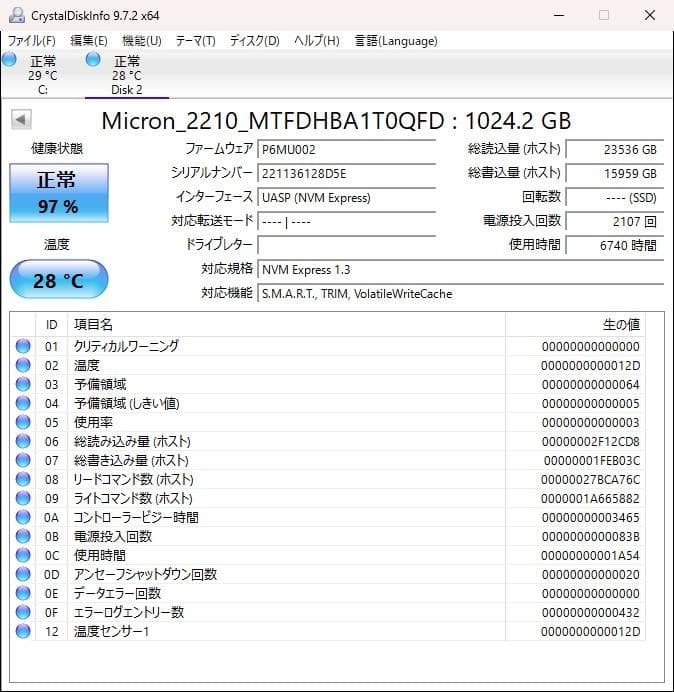Click raw value 0000001A665882

click(591, 499)
